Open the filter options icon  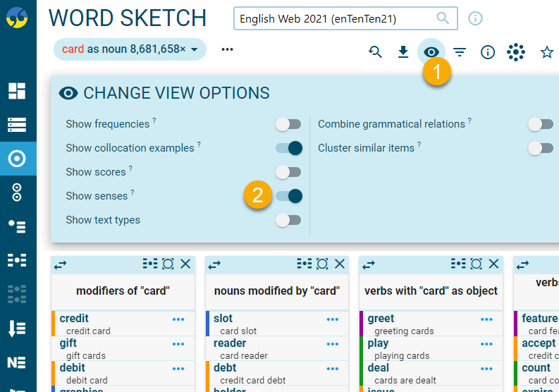pyautogui.click(x=460, y=51)
